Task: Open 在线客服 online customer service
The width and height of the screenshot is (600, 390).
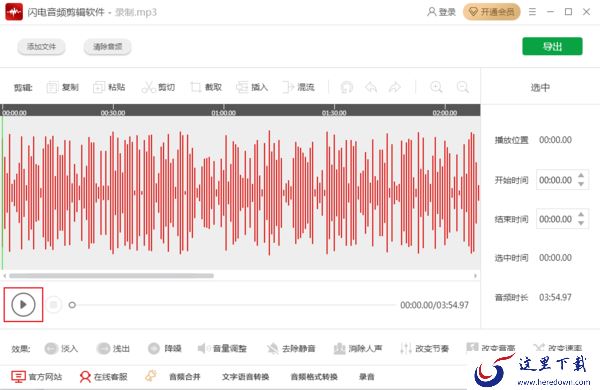Action: click(x=103, y=377)
